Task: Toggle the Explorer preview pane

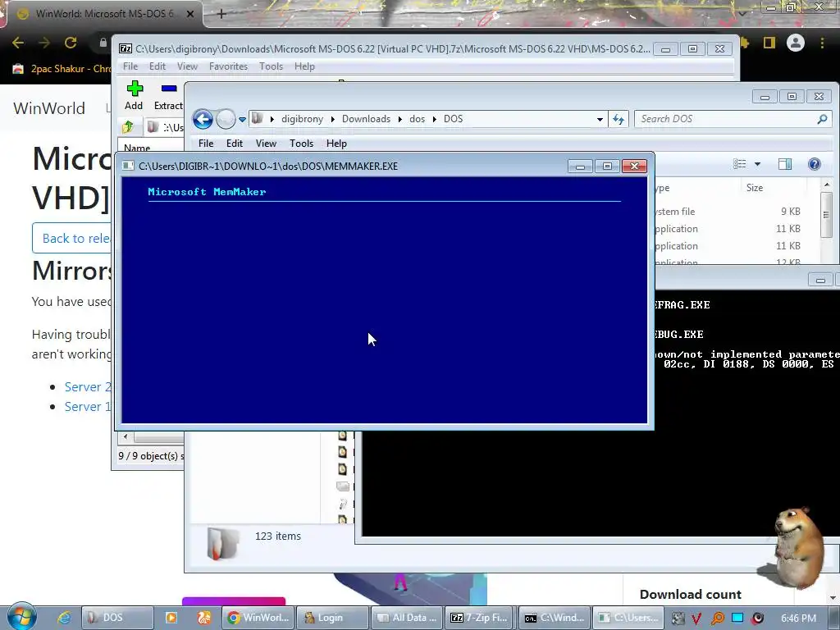Action: pos(785,164)
